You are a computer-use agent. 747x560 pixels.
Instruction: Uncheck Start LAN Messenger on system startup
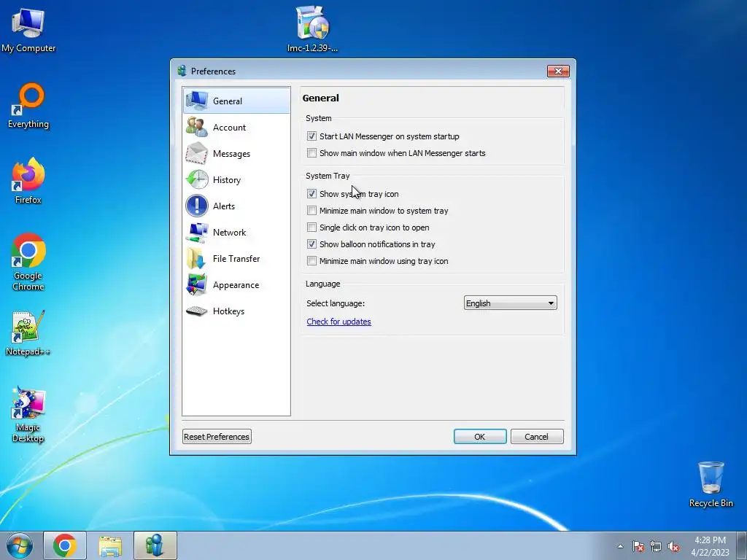[x=311, y=136]
